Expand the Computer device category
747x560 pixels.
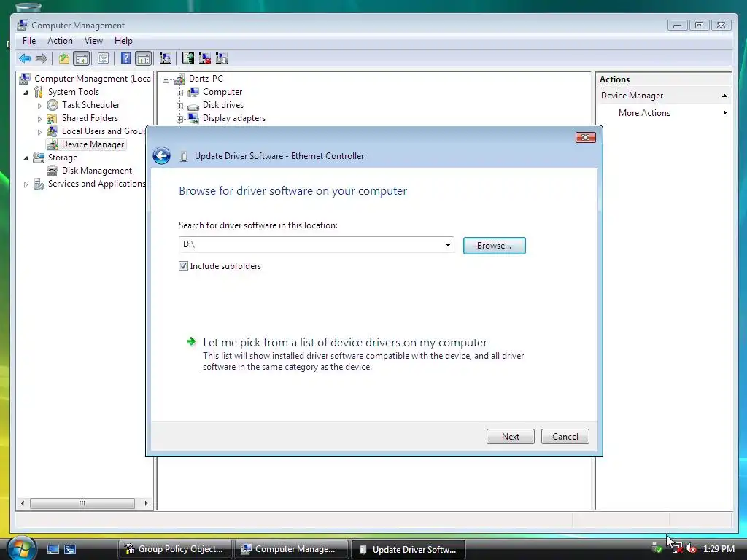[179, 93]
